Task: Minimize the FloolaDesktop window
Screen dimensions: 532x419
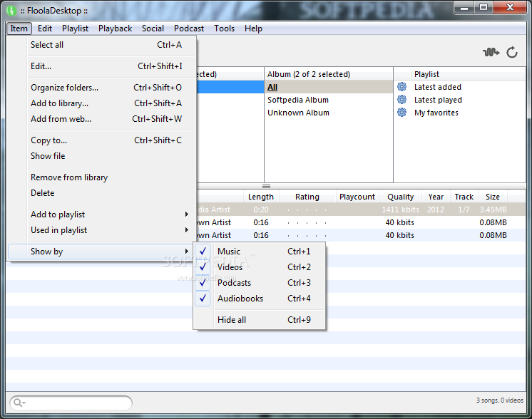Action: point(464,7)
